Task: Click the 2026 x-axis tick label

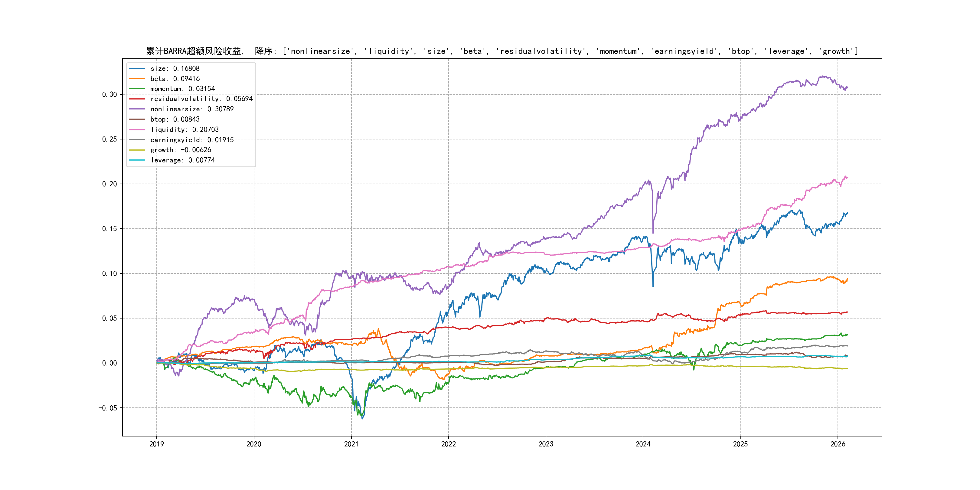Action: [837, 444]
